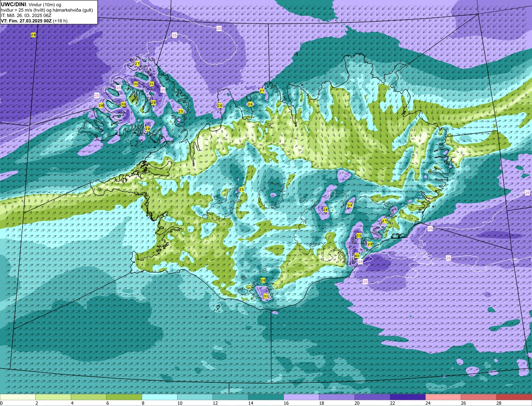Click the 2–4 m/s light green legend swatch
Image resolution: width=532 pixels, height=406 pixels.
pos(53,397)
